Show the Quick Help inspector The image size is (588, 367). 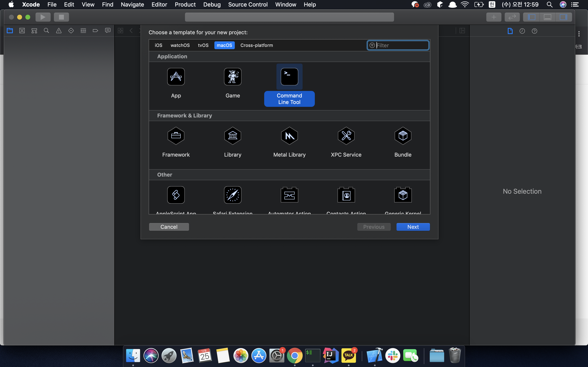point(534,31)
